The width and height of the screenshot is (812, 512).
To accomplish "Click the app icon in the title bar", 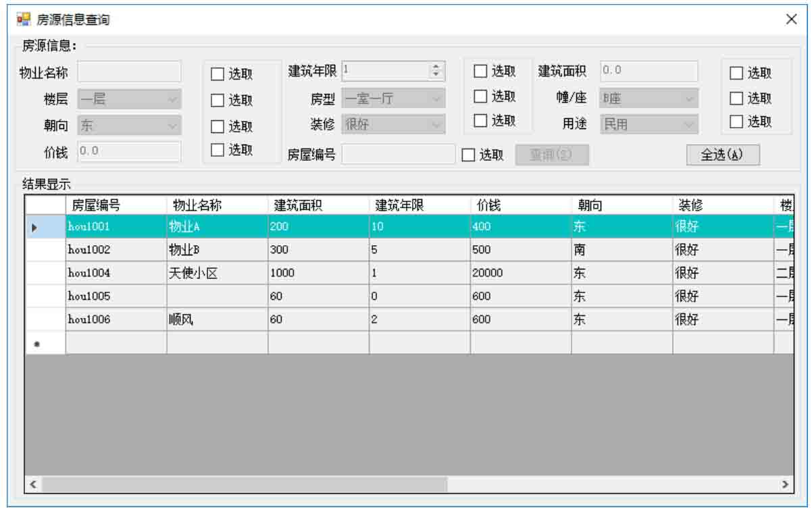I will pos(24,19).
